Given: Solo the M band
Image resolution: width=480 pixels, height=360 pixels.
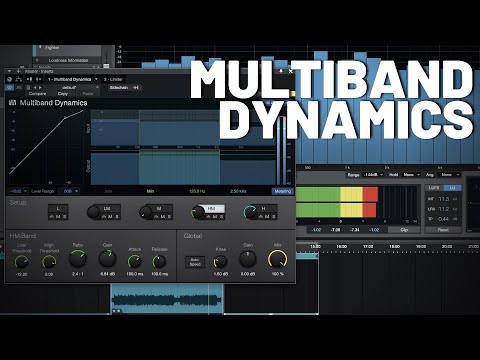Looking at the screenshot, I should pos(169,217).
